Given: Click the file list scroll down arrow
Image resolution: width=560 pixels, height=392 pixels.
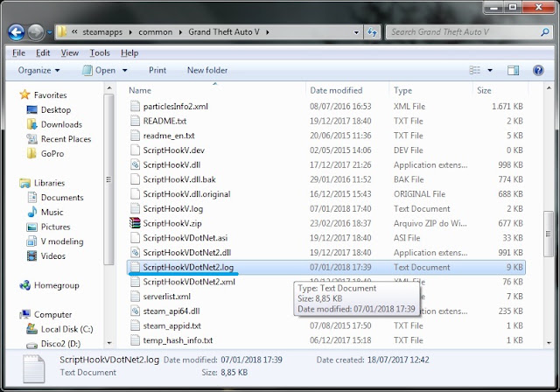Looking at the screenshot, I should [x=549, y=343].
